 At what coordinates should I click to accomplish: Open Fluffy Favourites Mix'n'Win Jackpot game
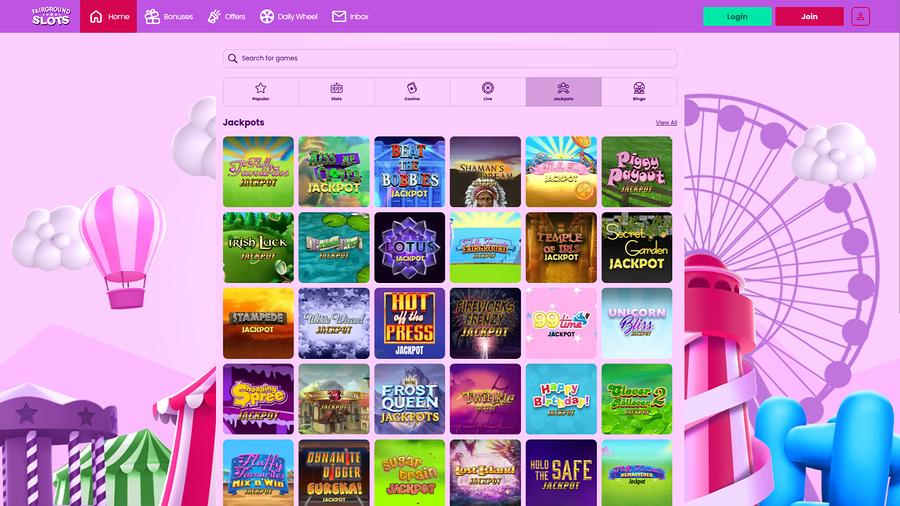coord(258,473)
